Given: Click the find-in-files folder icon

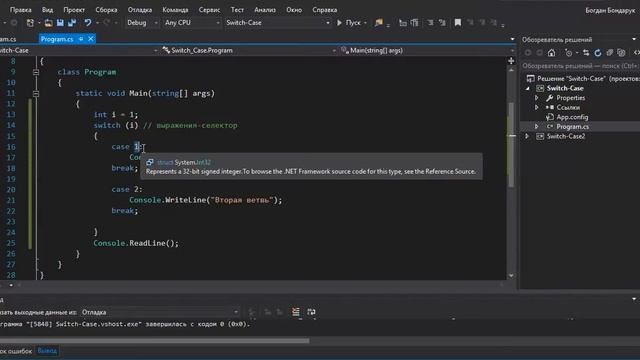Looking at the screenshot, I should 379,23.
